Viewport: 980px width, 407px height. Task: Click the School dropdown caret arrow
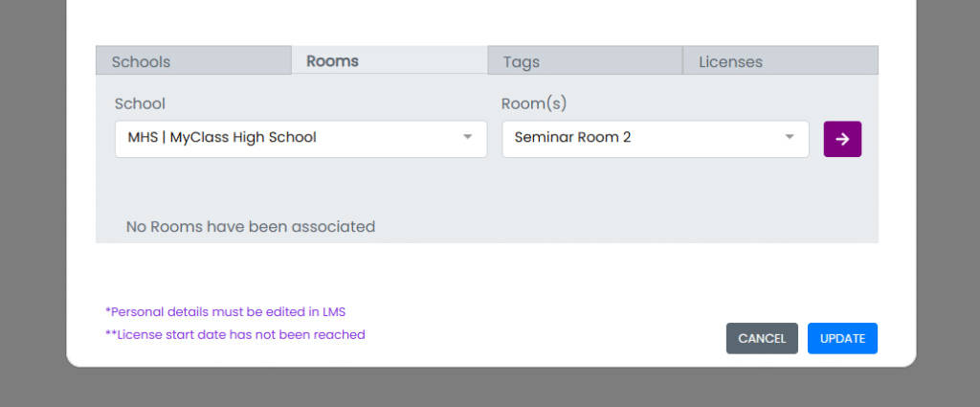pos(468,138)
